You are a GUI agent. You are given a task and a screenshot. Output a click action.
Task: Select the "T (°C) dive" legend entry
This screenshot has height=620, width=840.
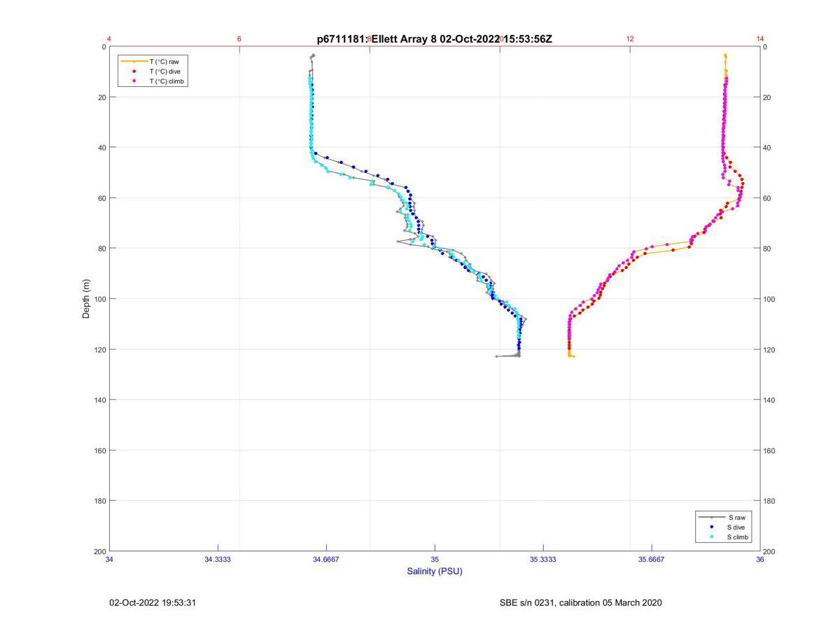tap(165, 71)
